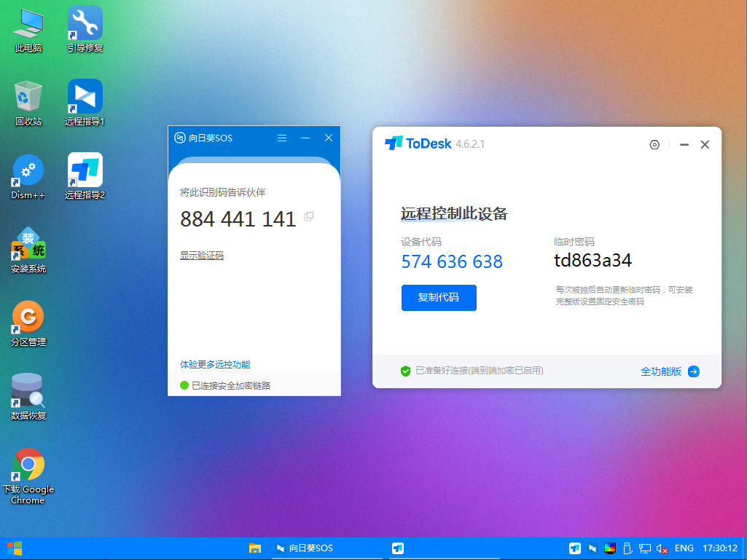Open the 数据恢复 desktop shortcut
This screenshot has width=747, height=560.
(28, 398)
